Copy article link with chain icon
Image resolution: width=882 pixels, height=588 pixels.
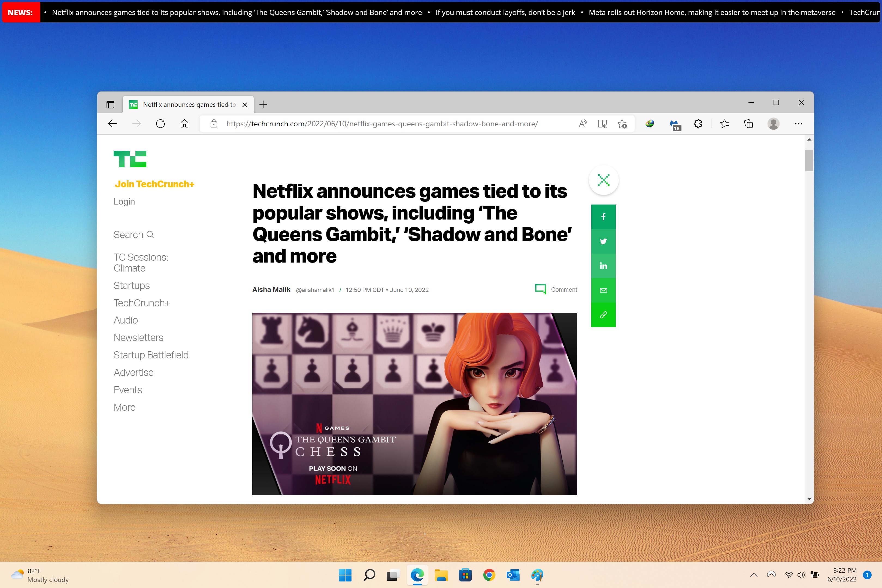tap(603, 315)
